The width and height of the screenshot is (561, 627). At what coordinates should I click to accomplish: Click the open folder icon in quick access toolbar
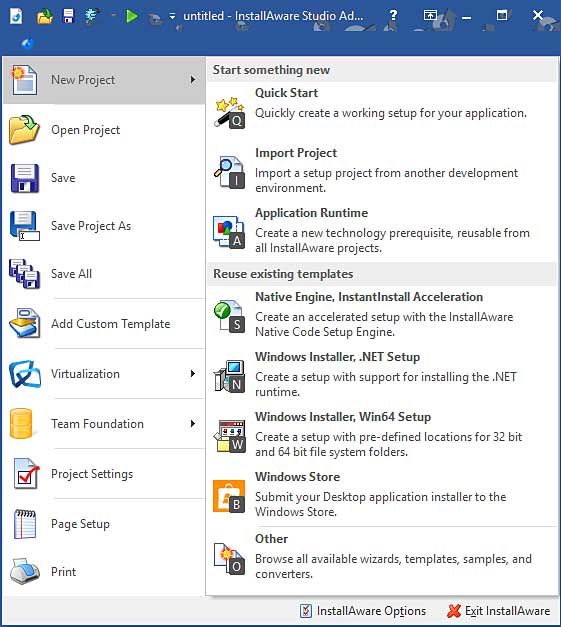coord(44,16)
